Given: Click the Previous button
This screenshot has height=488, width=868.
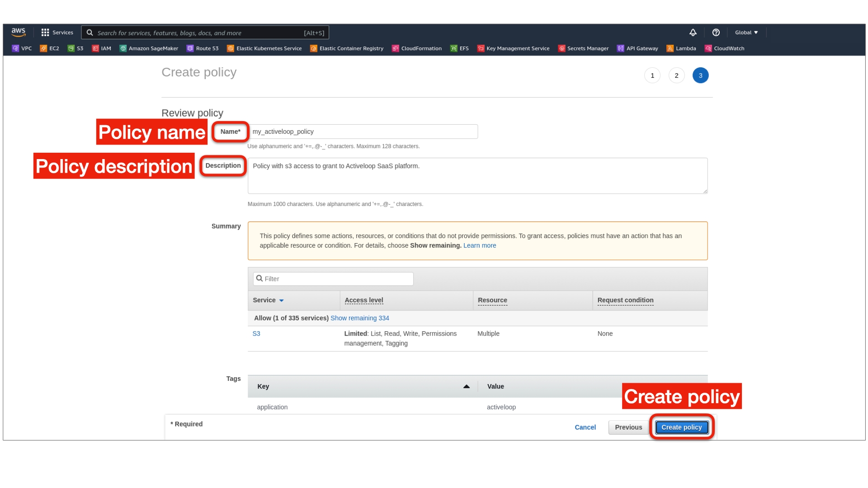Looking at the screenshot, I should coord(628,427).
